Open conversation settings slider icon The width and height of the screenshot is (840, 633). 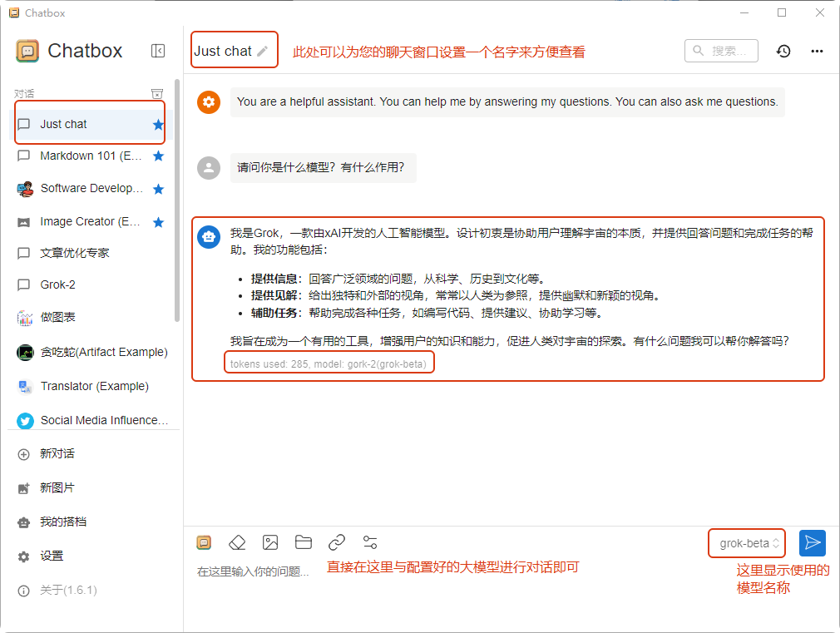tap(370, 542)
